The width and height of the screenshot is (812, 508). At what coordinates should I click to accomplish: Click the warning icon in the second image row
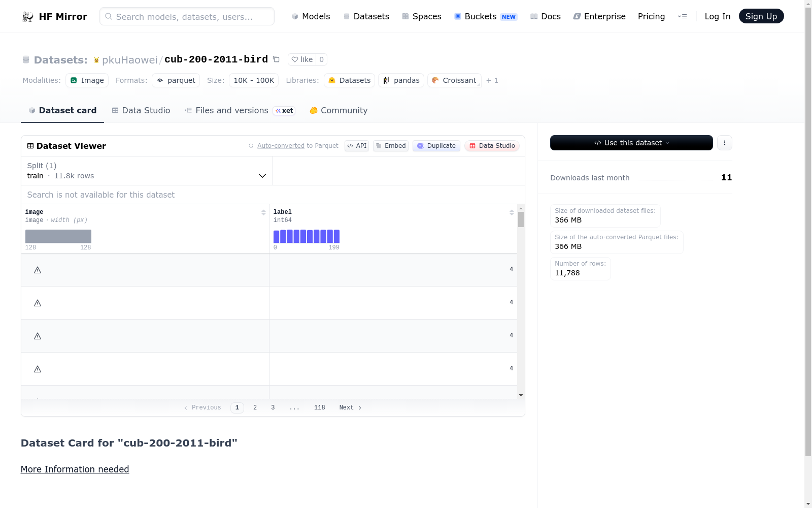[38, 303]
